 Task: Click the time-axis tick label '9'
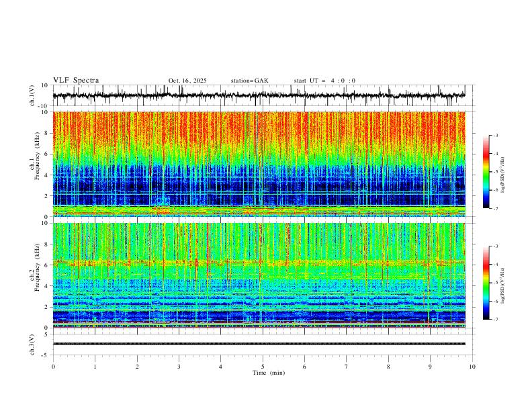point(430,367)
